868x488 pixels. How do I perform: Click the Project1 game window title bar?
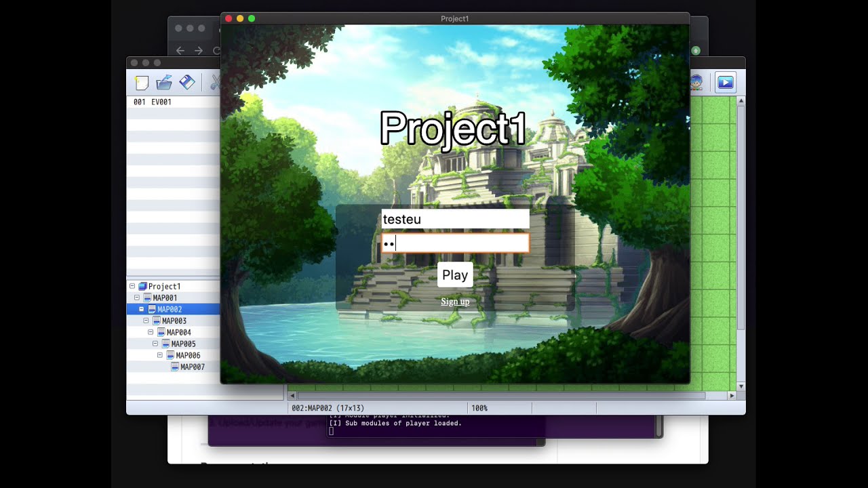(455, 18)
